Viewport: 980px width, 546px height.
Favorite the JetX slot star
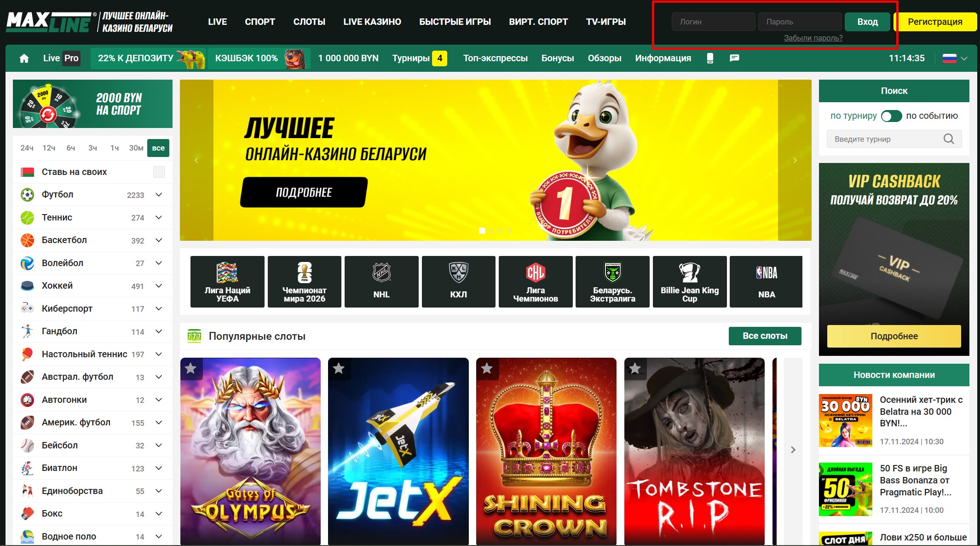pos(339,368)
